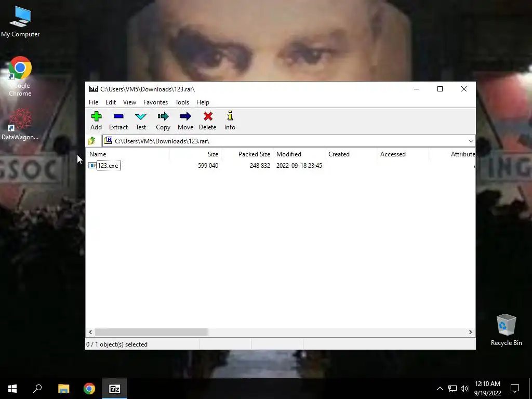
Task: Click the Extract toolbar icon
Action: 118,116
